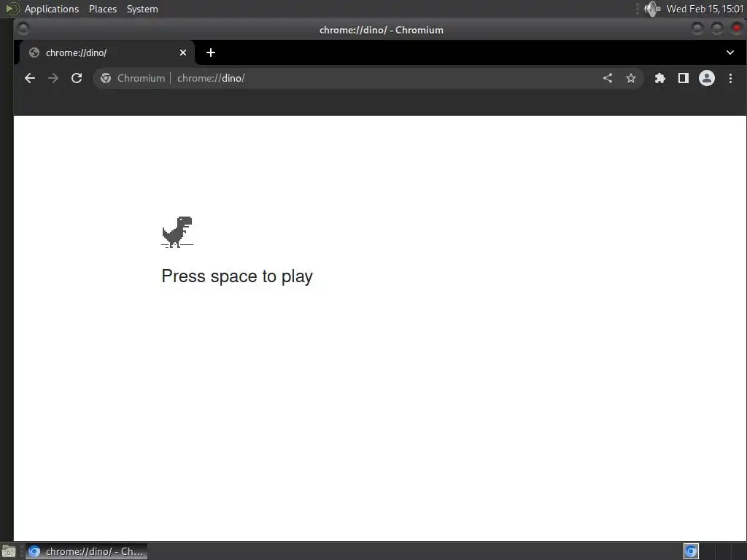Open a new tab with plus button
Screen dimensions: 747x560
click(211, 52)
